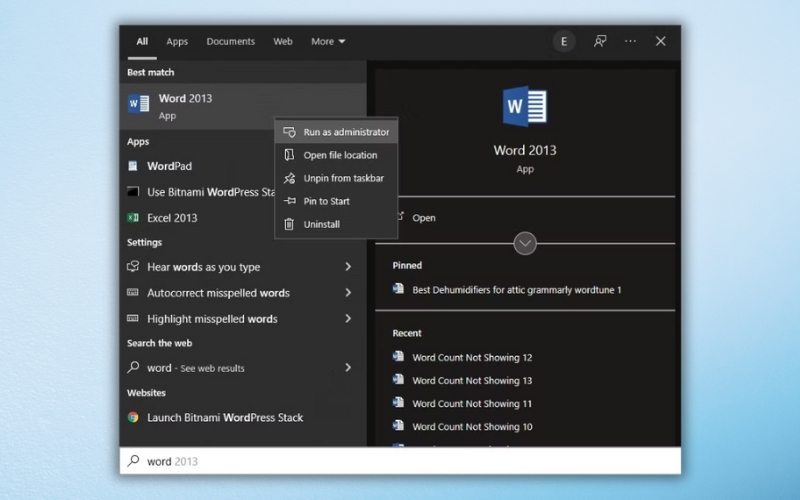Expand arrow for word web results
Screen dimensions: 800x500
point(348,367)
